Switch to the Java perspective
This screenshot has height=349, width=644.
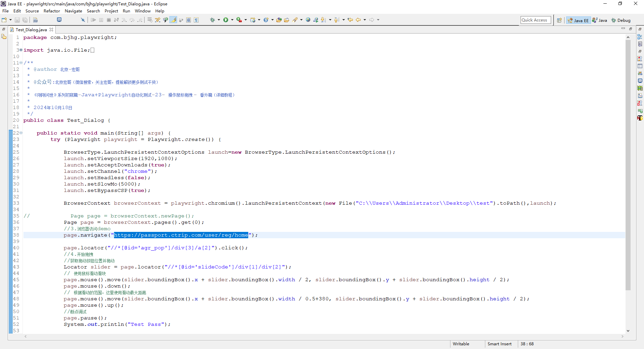click(600, 20)
